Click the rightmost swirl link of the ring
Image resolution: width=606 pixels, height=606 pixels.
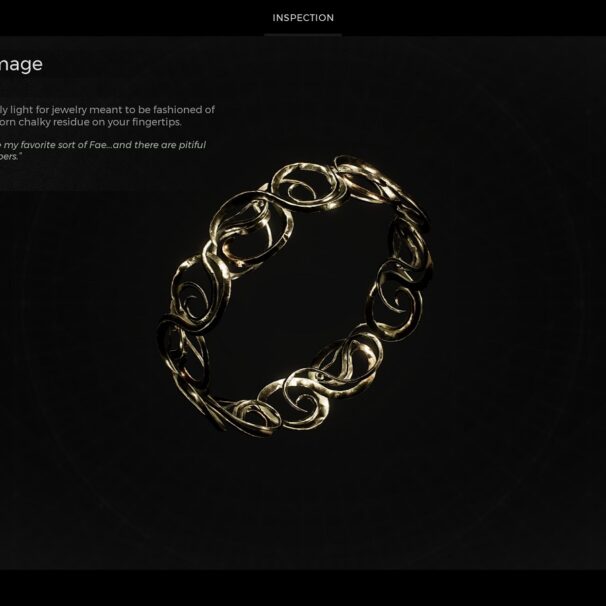(410, 247)
